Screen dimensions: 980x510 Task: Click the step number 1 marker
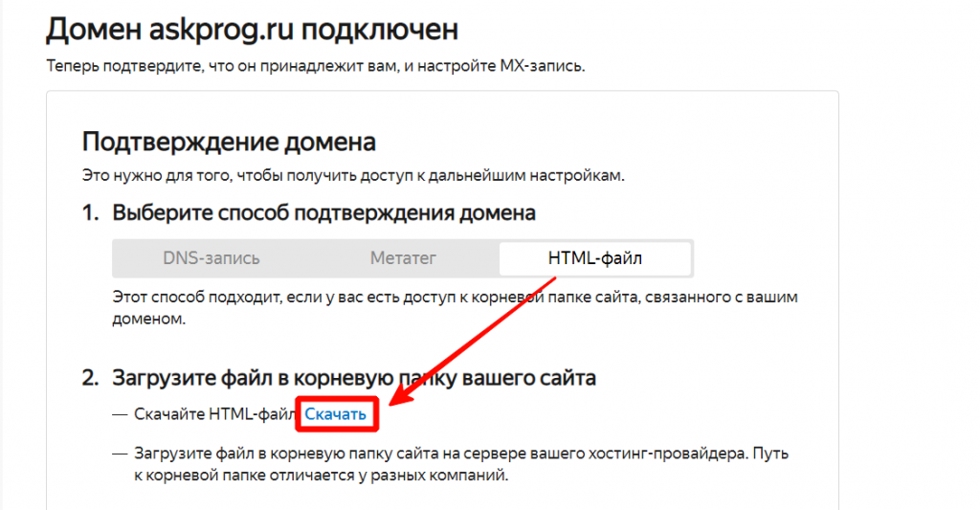[90, 212]
